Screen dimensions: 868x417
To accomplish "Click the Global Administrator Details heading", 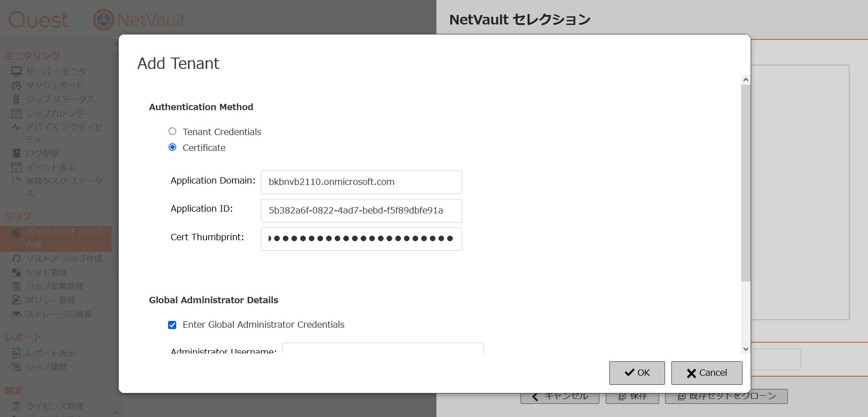I will click(x=214, y=300).
